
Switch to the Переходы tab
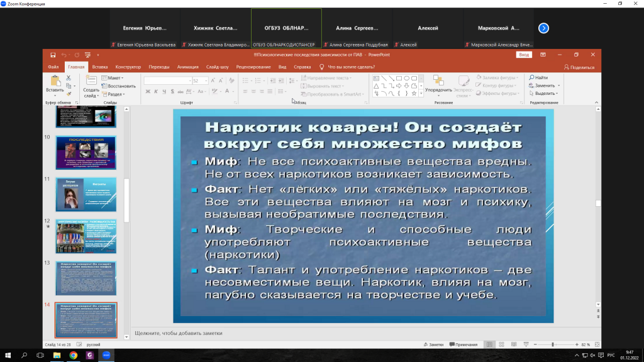159,67
